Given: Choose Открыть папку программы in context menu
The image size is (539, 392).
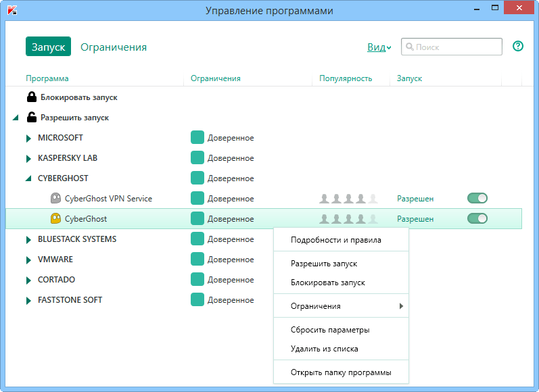Looking at the screenshot, I should pyautogui.click(x=341, y=372).
